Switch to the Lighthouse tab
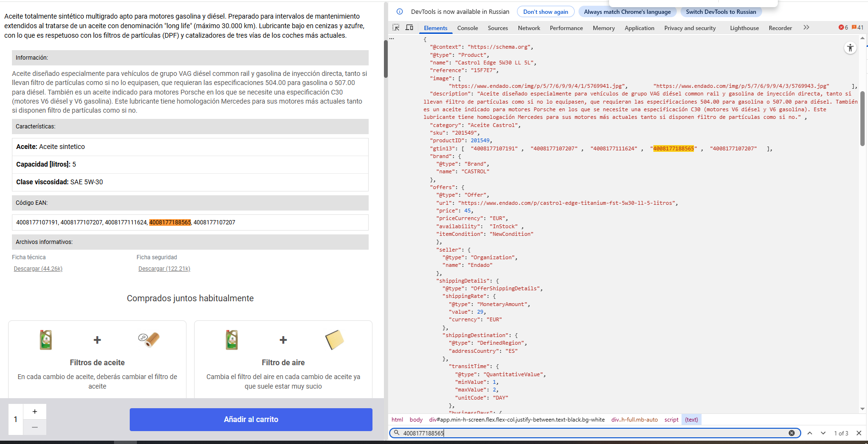 coord(744,28)
